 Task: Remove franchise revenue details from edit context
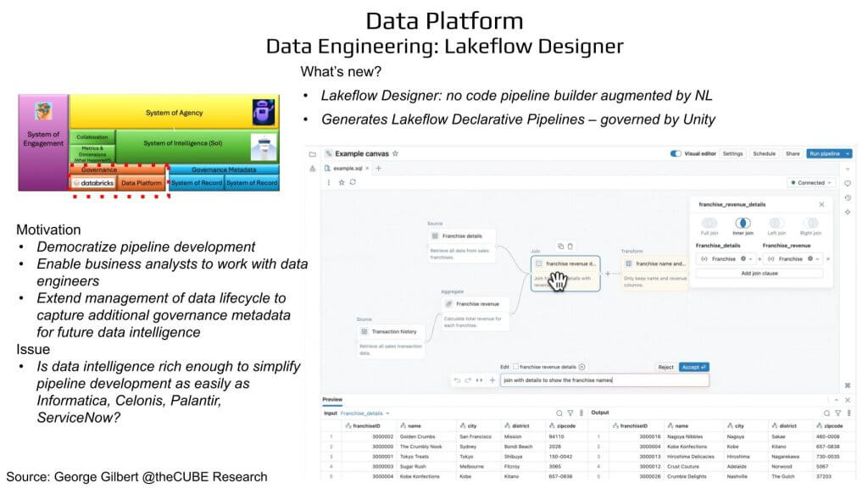581,367
